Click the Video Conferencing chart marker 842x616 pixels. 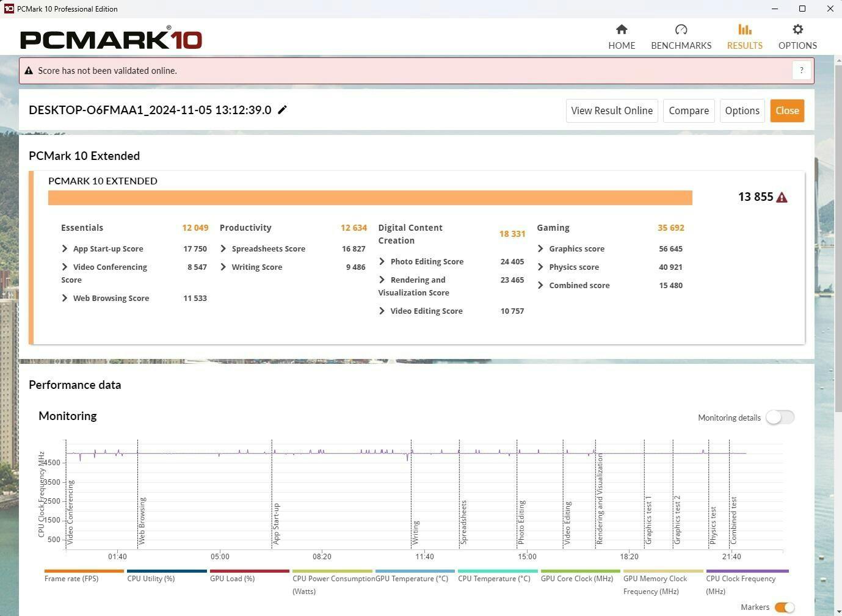point(70,512)
